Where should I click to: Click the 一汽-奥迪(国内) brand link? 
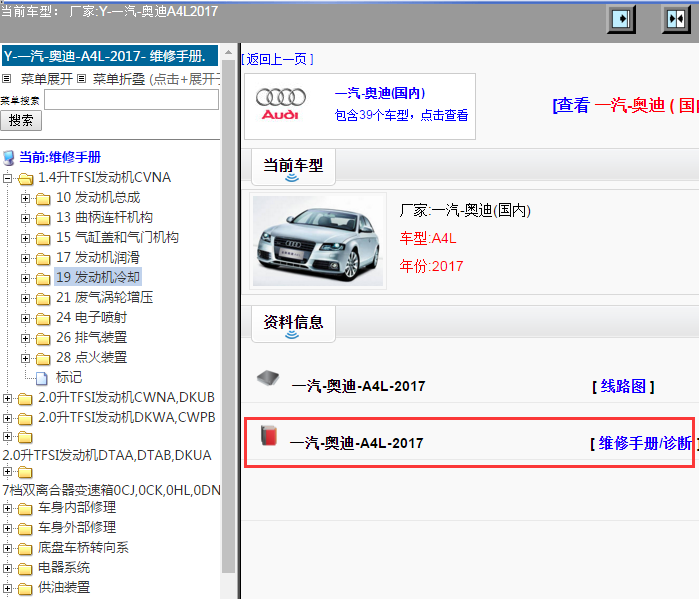pos(380,93)
